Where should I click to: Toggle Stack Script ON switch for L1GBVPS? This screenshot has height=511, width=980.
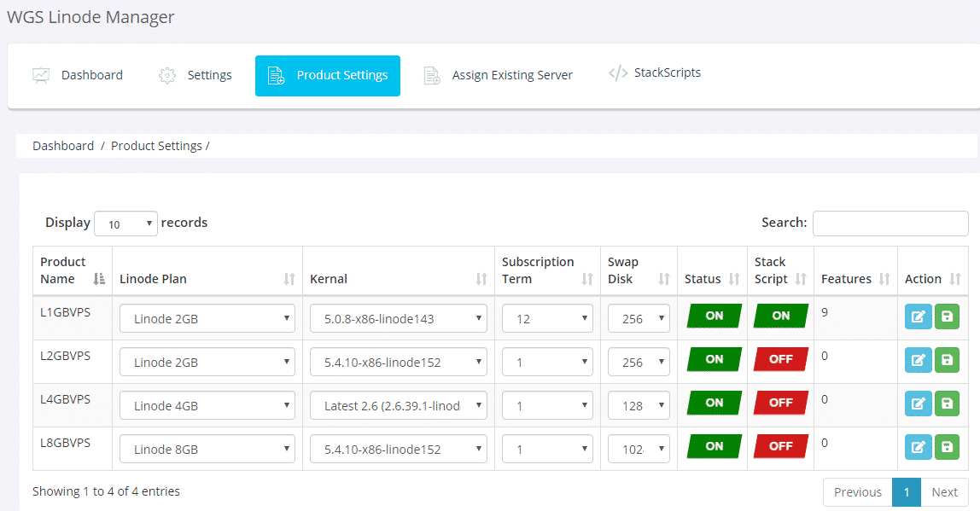pos(780,316)
